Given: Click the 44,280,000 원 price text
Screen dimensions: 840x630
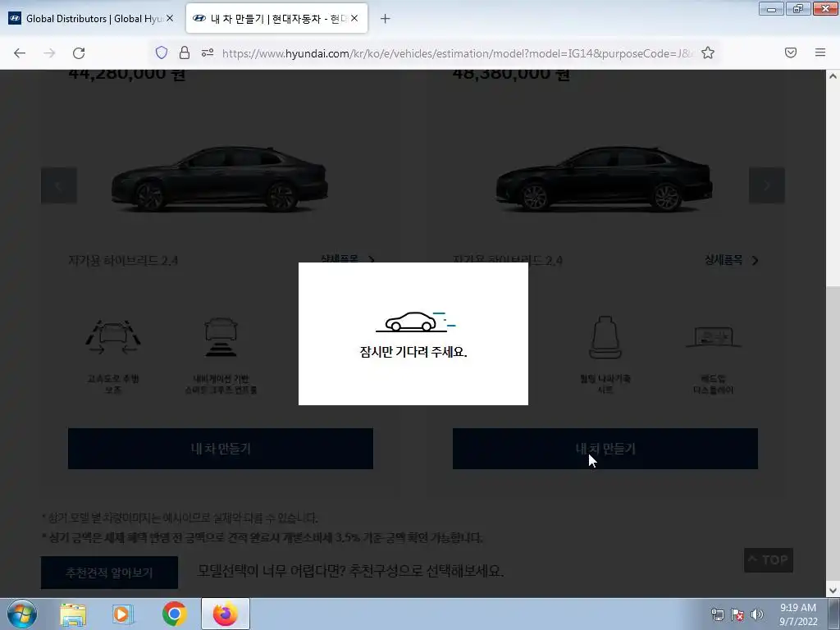Looking at the screenshot, I should pyautogui.click(x=127, y=74).
